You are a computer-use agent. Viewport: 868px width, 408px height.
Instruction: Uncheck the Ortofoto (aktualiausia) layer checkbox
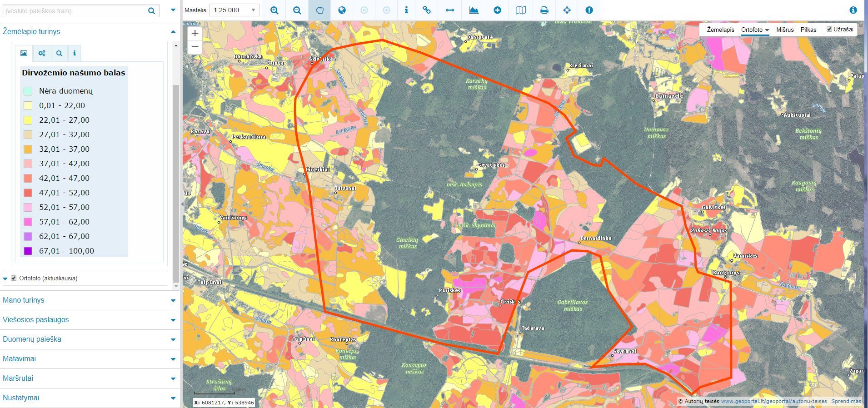[14, 278]
